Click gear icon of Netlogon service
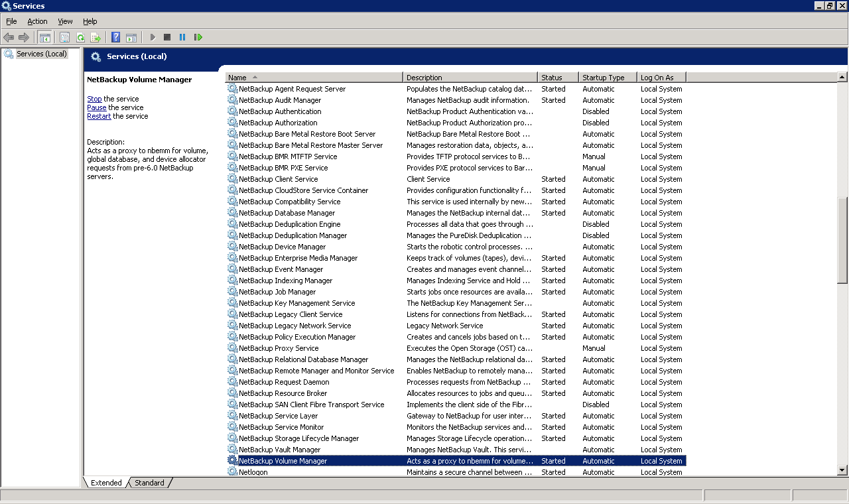This screenshot has height=504, width=849. click(232, 472)
